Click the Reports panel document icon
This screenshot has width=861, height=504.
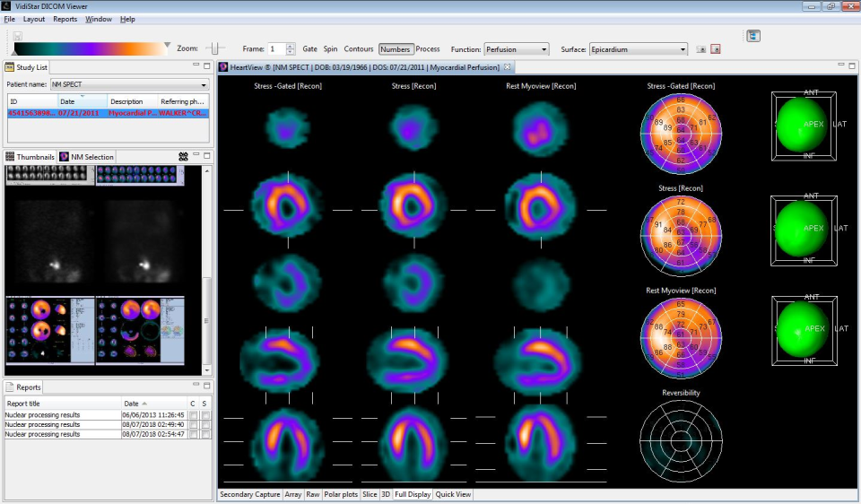click(x=10, y=387)
